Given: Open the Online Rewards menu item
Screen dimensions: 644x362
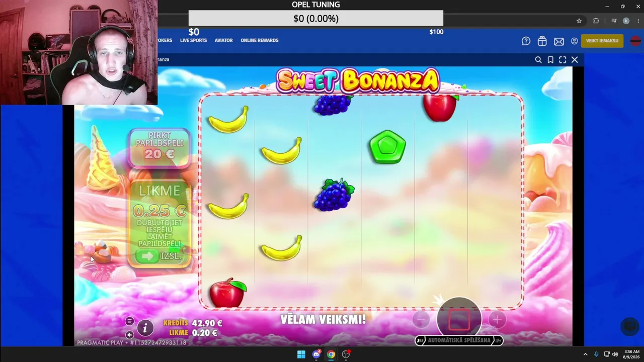Looking at the screenshot, I should tap(259, 40).
